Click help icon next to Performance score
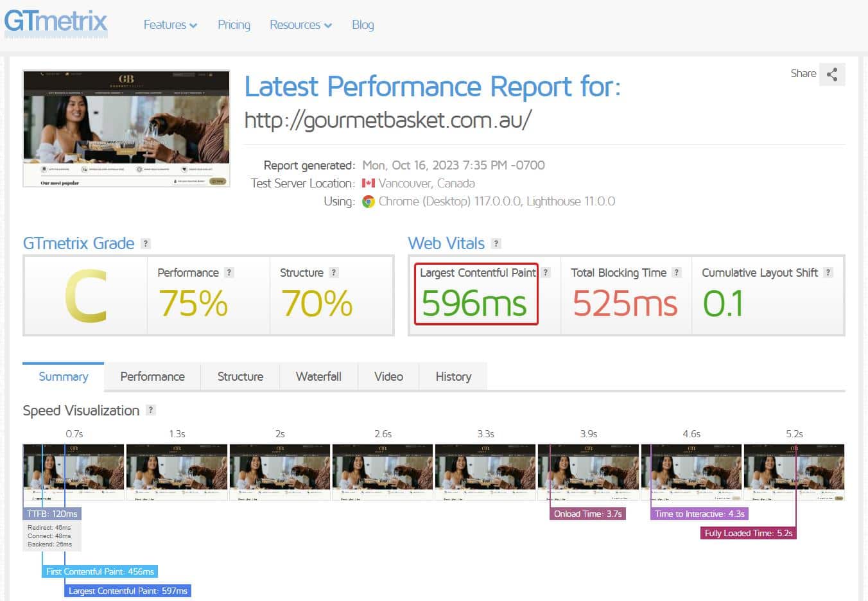The width and height of the screenshot is (868, 601). (229, 272)
